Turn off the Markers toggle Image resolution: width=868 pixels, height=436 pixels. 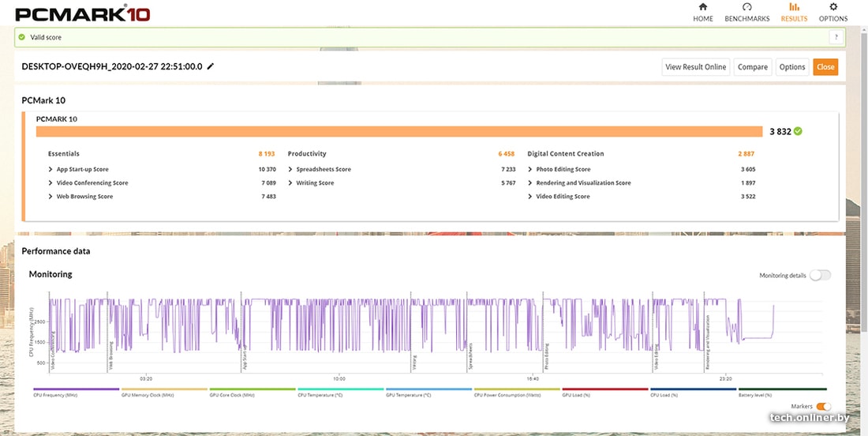click(823, 407)
